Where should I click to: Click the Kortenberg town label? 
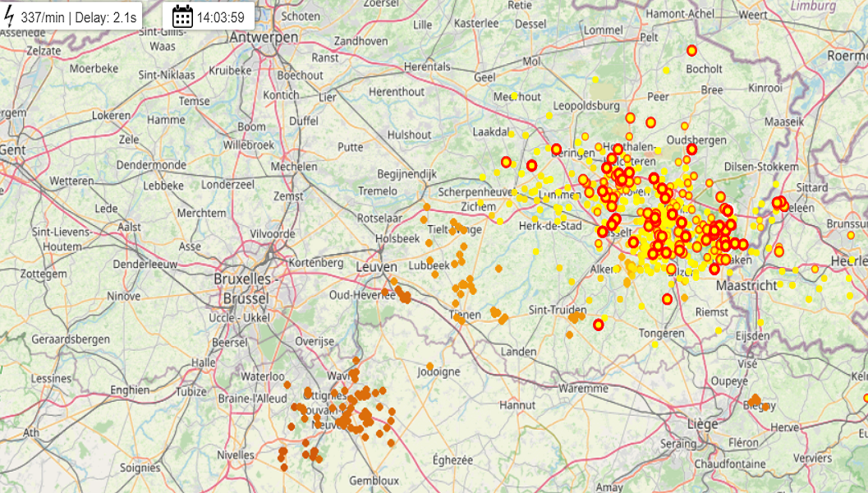(316, 263)
